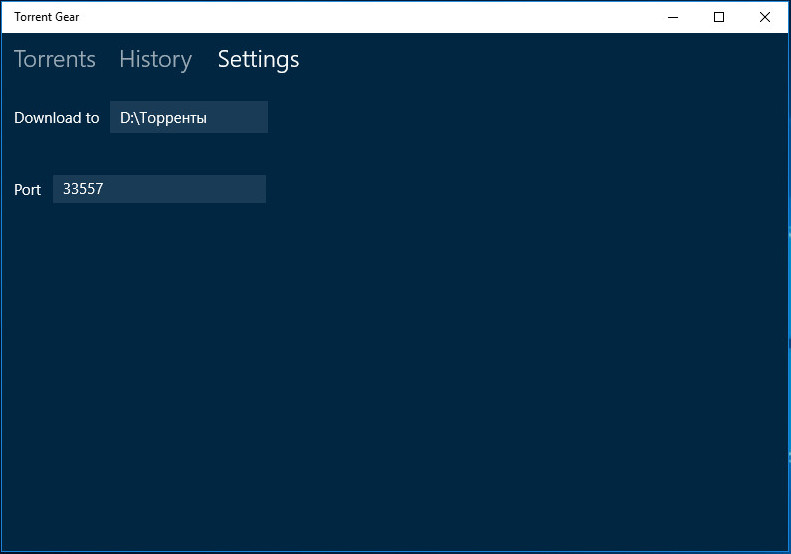Click the "Download to" label
The height and width of the screenshot is (554, 791).
[x=56, y=118]
